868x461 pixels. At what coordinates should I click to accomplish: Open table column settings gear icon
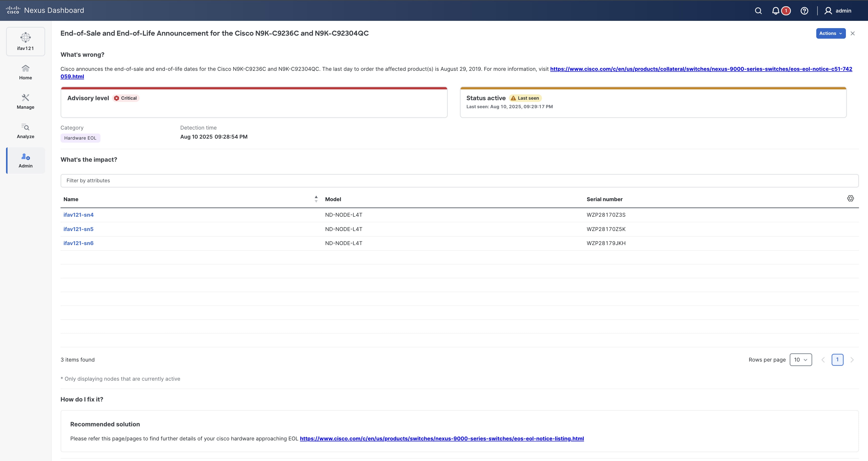(x=850, y=198)
